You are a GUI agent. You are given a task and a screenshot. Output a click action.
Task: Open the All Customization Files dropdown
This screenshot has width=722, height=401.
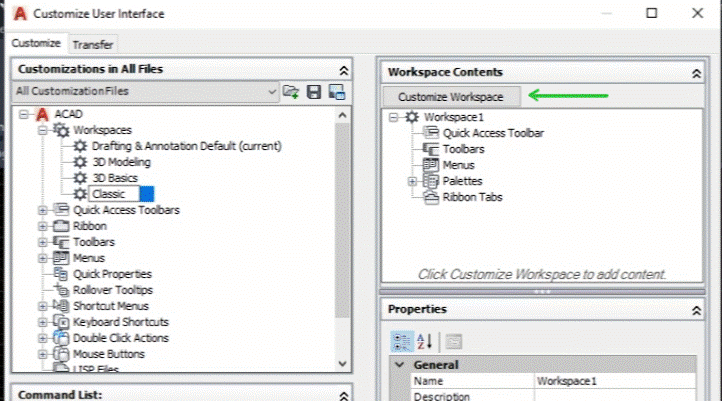coord(146,91)
